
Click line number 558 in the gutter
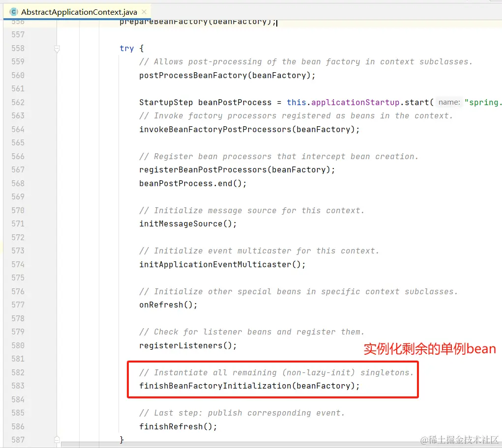coord(18,49)
